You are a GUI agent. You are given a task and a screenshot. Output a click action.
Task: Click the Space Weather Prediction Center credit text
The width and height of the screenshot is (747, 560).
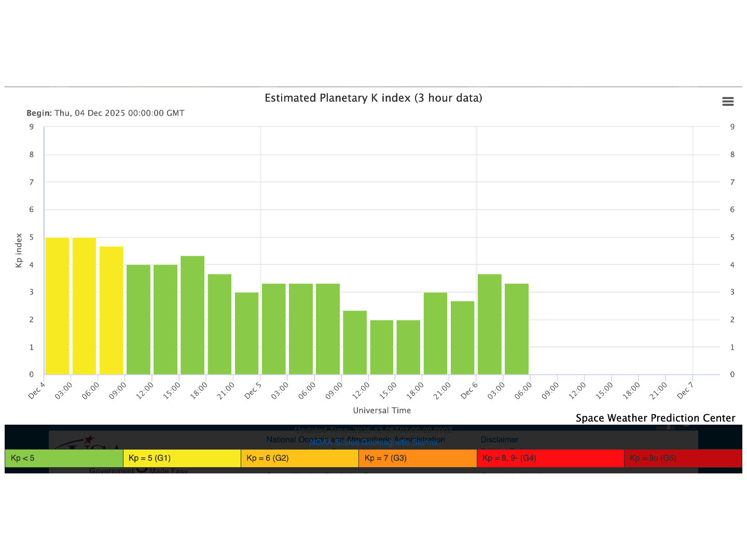(655, 418)
